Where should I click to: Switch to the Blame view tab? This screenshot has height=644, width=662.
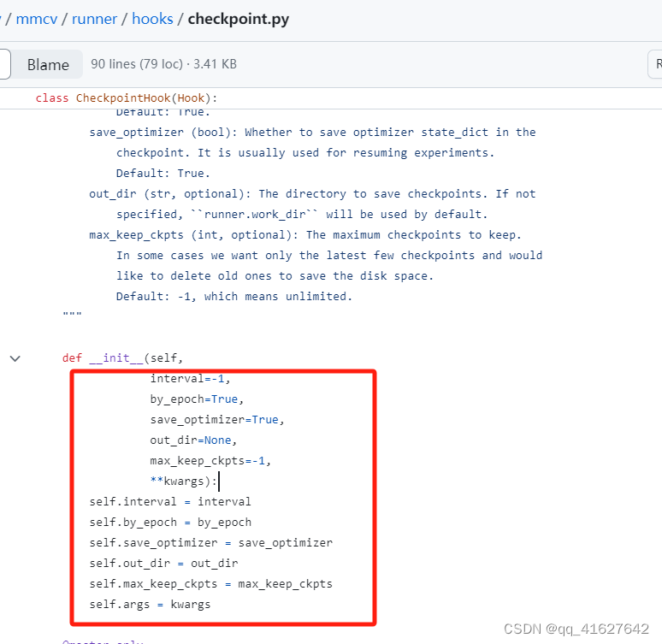point(48,65)
